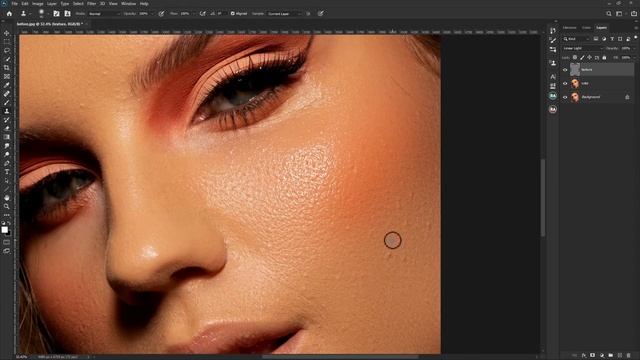Select the Healing Brush tool
640x360 pixels.
pos(7,94)
